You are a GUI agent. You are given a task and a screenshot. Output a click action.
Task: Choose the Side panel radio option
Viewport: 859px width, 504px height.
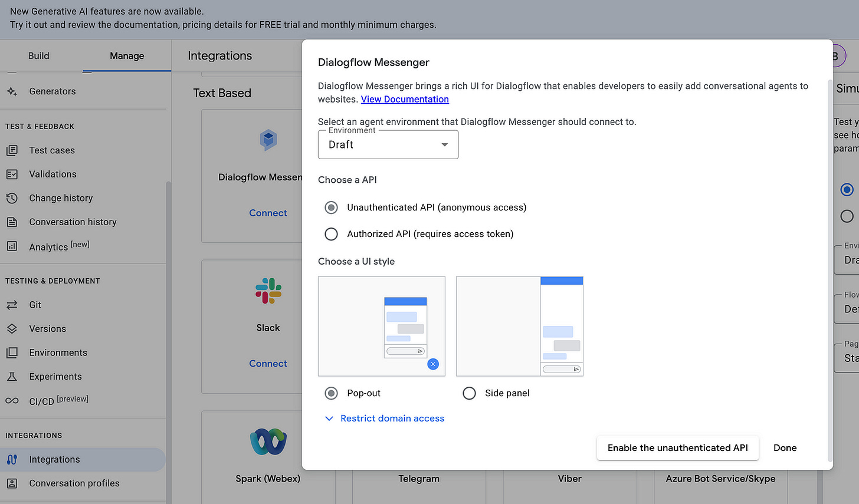[469, 393]
